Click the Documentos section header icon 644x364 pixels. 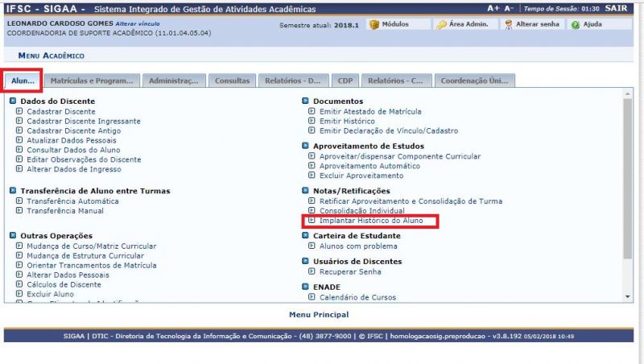click(306, 101)
